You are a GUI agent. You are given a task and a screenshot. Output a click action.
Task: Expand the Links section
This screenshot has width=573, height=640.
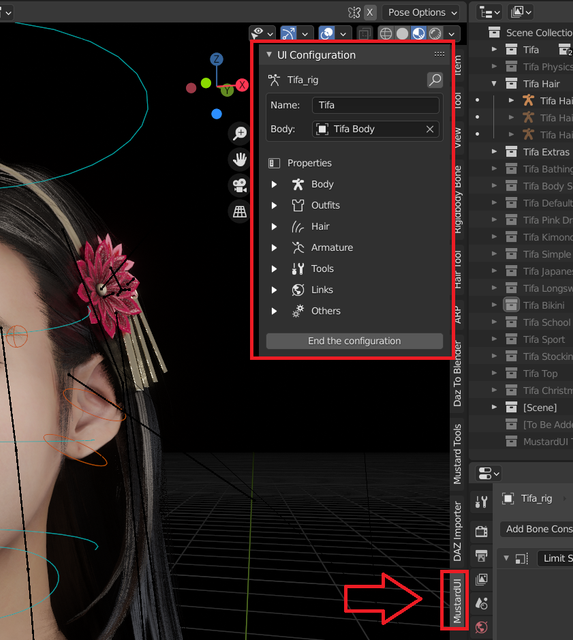[x=274, y=290]
